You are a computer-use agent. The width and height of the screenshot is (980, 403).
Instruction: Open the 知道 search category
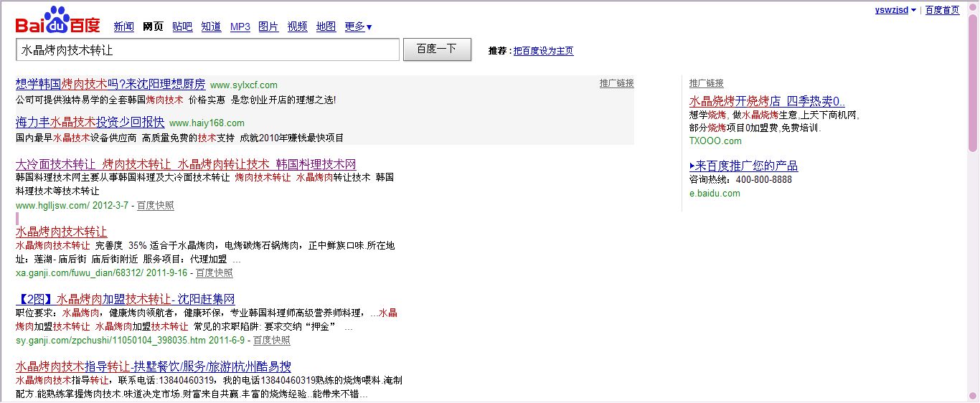coord(211,27)
